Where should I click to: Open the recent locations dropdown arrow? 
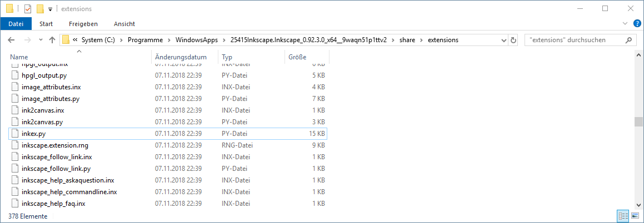[x=40, y=40]
